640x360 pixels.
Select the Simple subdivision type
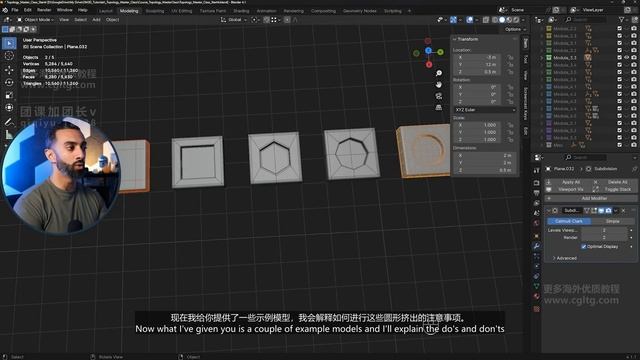(612, 221)
